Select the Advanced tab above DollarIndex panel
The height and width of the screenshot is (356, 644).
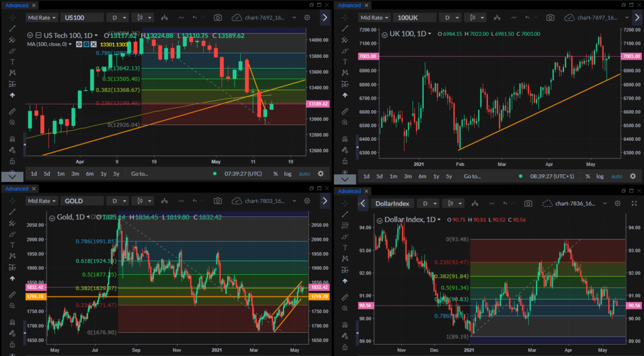point(349,191)
